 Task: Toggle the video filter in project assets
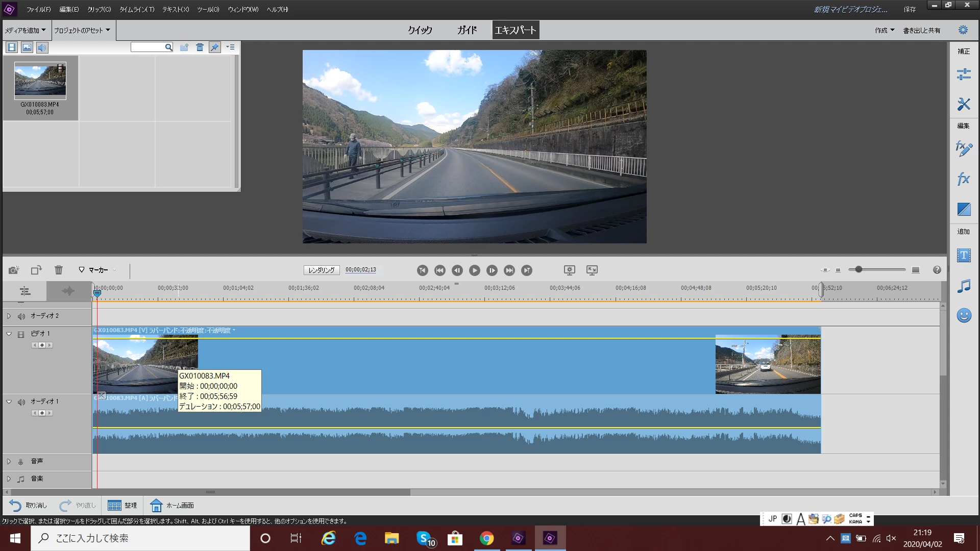[x=12, y=47]
